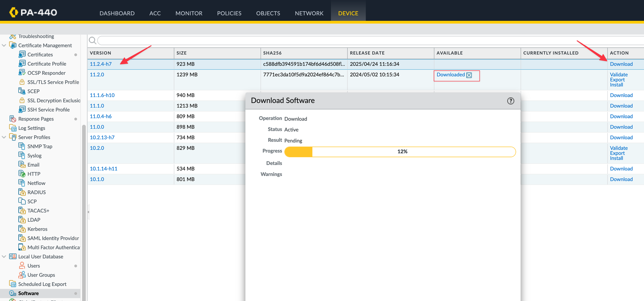Click Download for version 11.0.4-h6
This screenshot has height=301, width=644.
click(x=621, y=116)
